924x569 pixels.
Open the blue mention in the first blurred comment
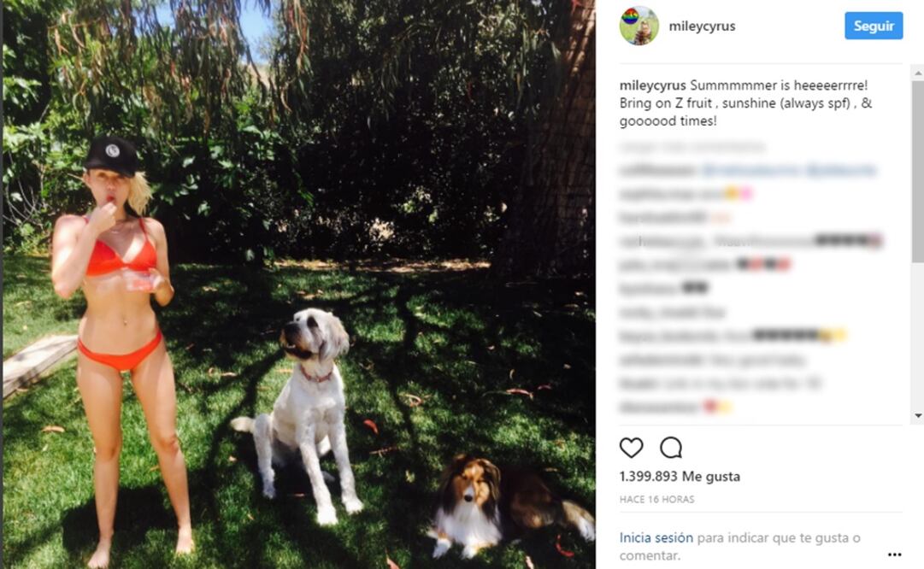pyautogui.click(x=788, y=171)
